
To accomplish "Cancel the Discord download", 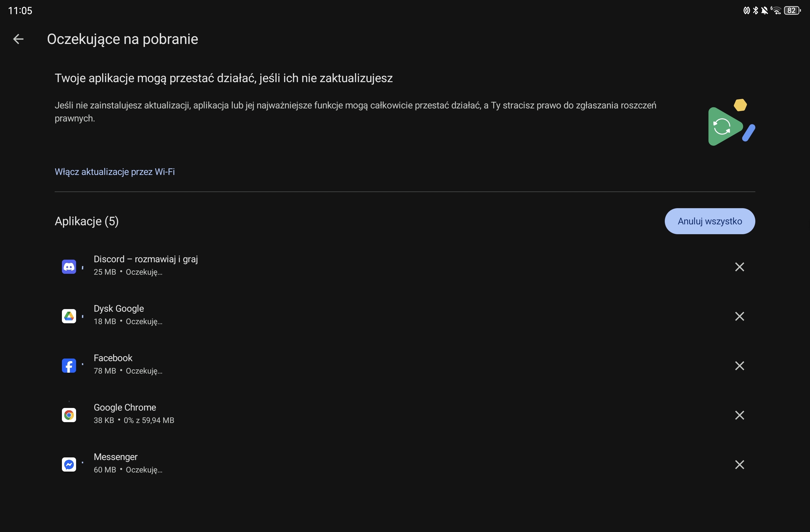I will click(x=739, y=267).
